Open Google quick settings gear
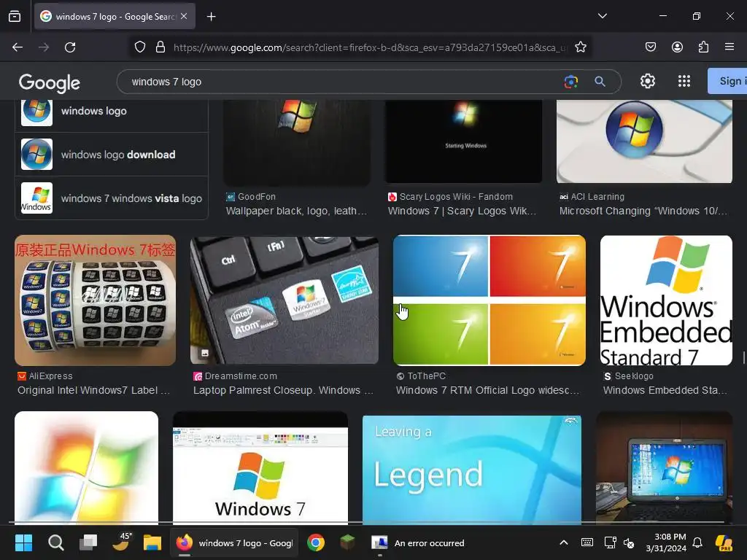This screenshot has height=560, width=747. pyautogui.click(x=648, y=81)
